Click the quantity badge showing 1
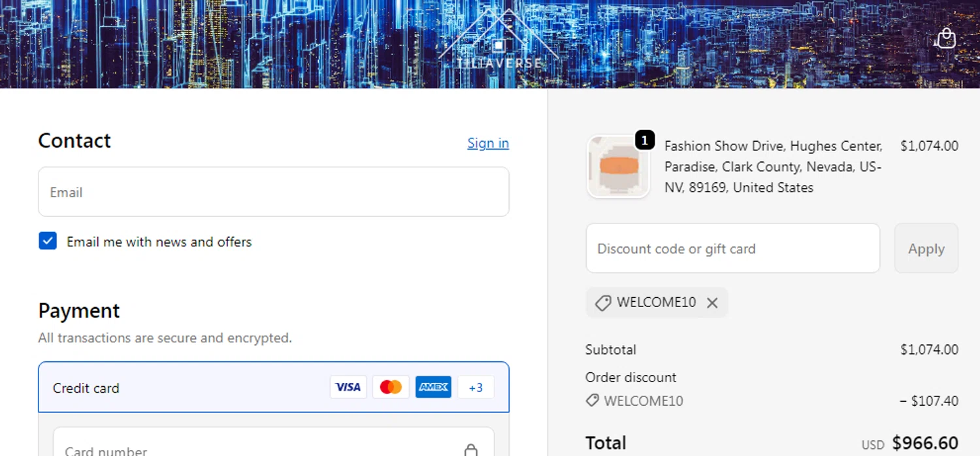This screenshot has height=456, width=980. coord(645,140)
